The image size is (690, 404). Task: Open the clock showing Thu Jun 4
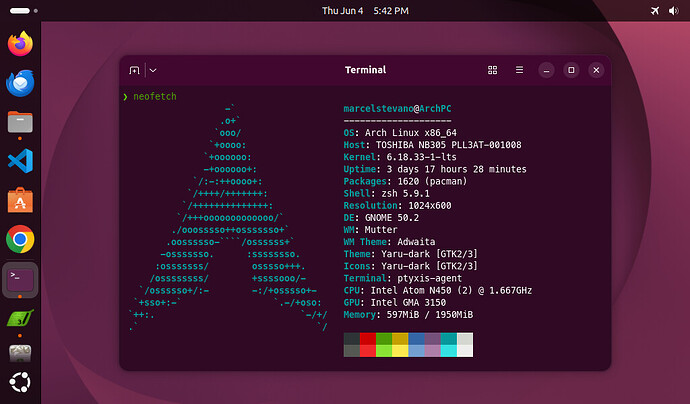pos(365,11)
